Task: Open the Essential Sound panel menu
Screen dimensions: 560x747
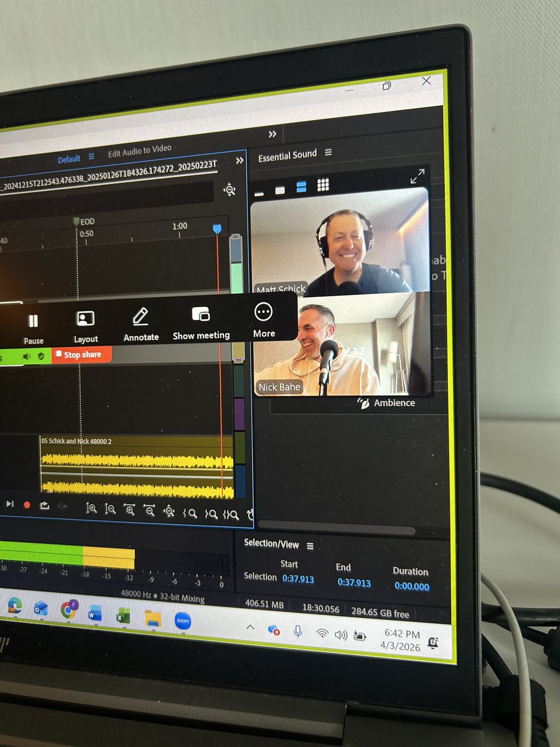Action: [328, 153]
